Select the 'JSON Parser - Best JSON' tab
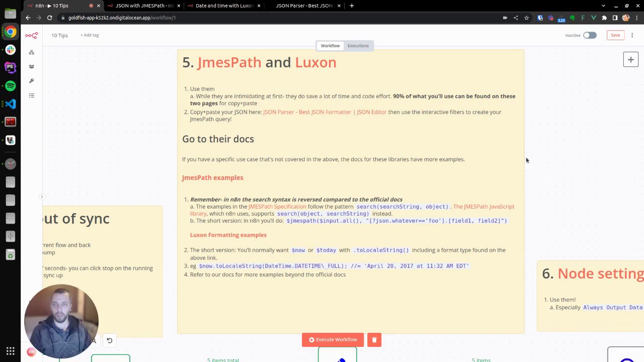Viewport: 644px width, 362px height. point(304,6)
